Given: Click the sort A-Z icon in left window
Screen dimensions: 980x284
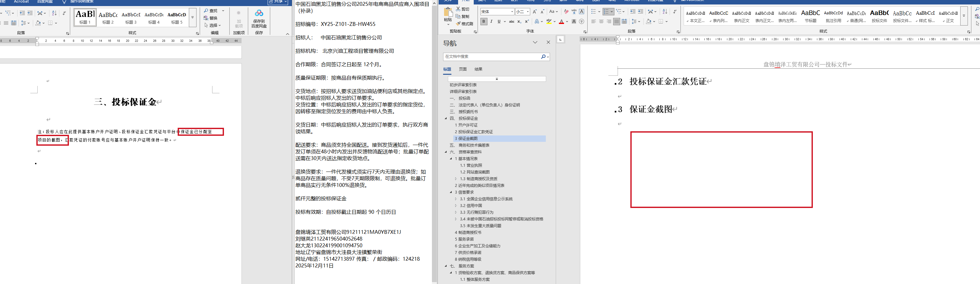Looking at the screenshot, I should (x=54, y=13).
